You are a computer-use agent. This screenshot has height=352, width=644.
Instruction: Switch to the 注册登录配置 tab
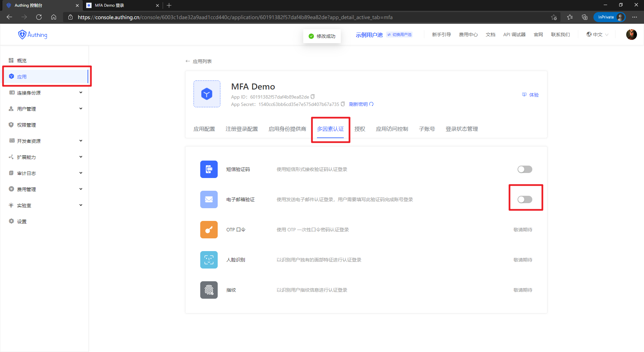242,129
